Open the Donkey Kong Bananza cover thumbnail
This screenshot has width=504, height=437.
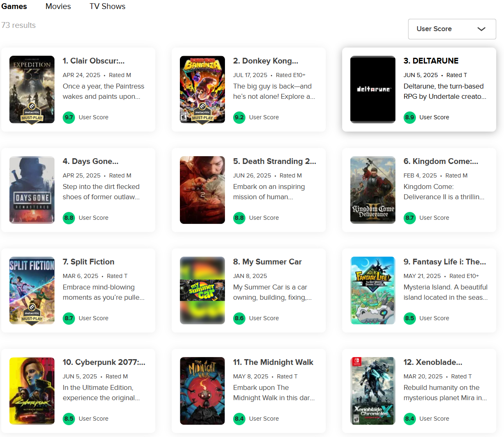click(202, 89)
